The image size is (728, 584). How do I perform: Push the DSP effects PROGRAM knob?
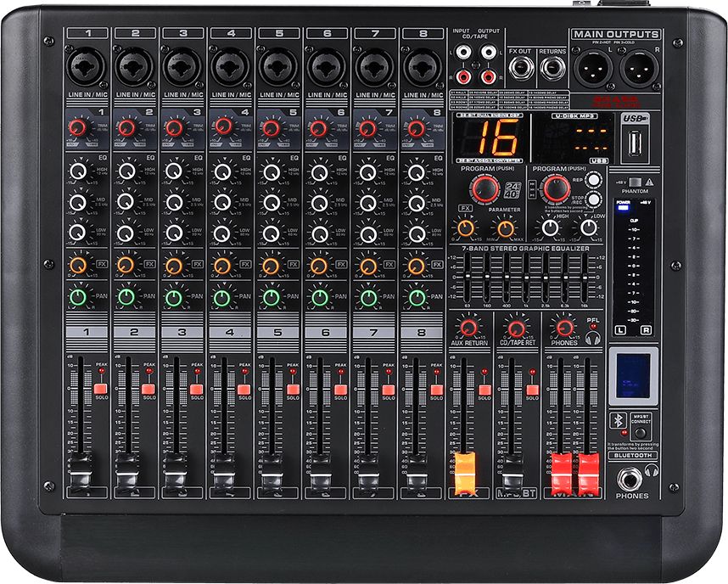coord(485,188)
